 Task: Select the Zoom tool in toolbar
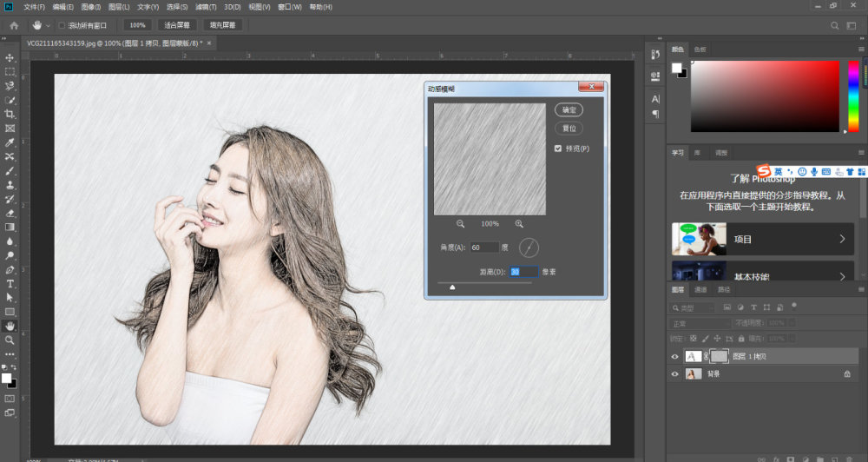(10, 340)
